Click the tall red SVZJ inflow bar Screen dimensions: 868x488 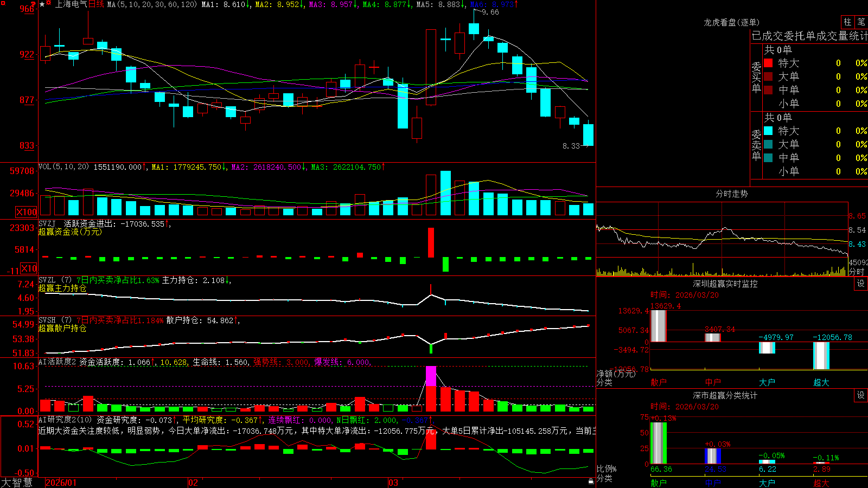[431, 242]
